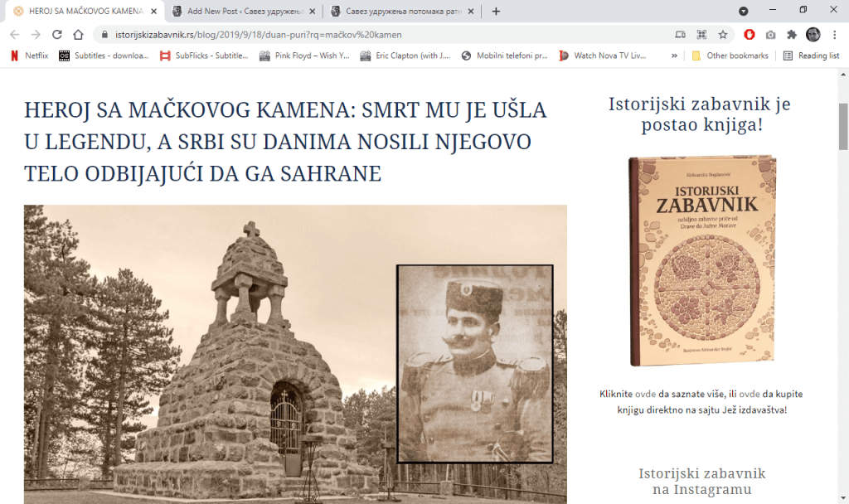Click the camera screenshot extension icon
Screen dimensions: 849x504
pos(770,35)
